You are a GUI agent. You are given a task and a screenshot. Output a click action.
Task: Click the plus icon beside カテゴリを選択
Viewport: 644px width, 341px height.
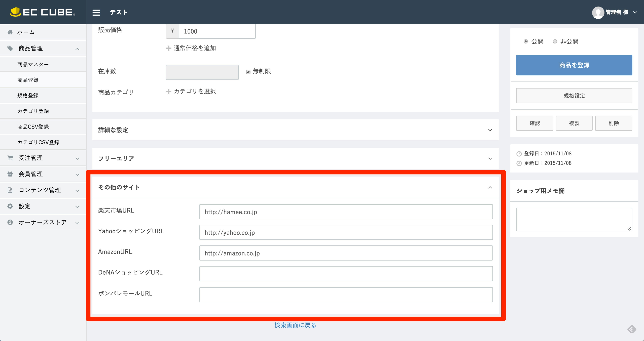point(169,91)
